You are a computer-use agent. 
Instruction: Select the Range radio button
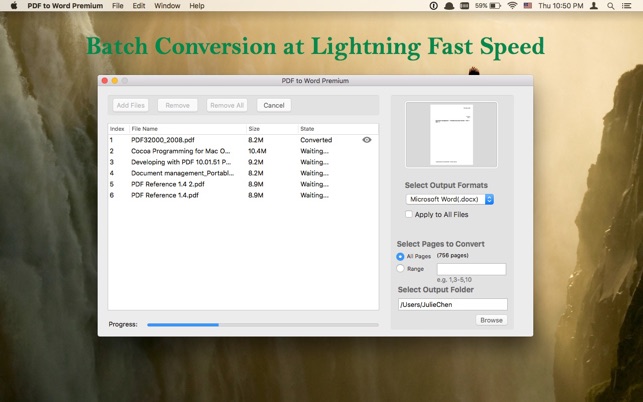pos(400,269)
